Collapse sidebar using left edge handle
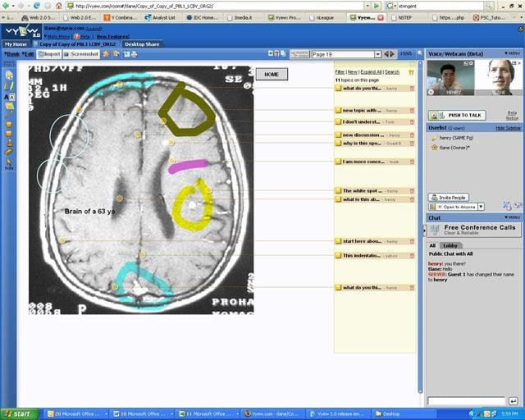This screenshot has width=525, height=420. pos(425,231)
